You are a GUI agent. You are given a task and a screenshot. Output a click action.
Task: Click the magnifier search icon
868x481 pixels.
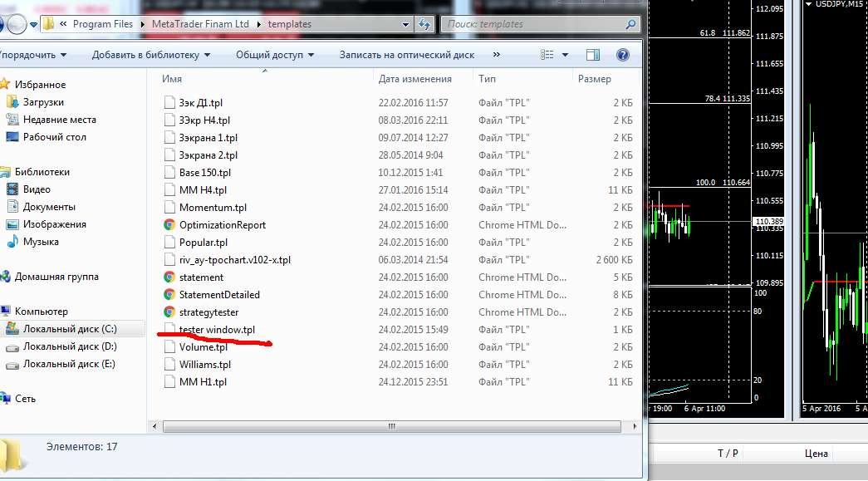[630, 24]
